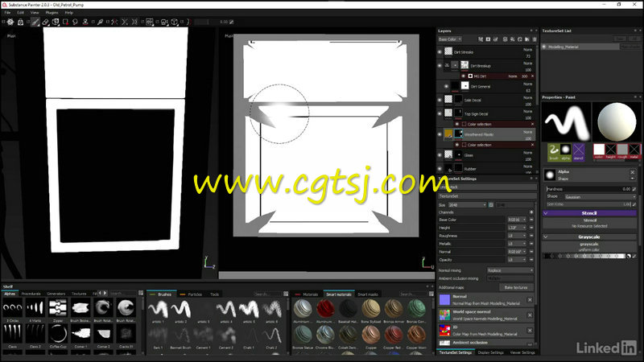644x362 pixels.
Task: Open the Display Settings tab
Action: [x=491, y=352]
